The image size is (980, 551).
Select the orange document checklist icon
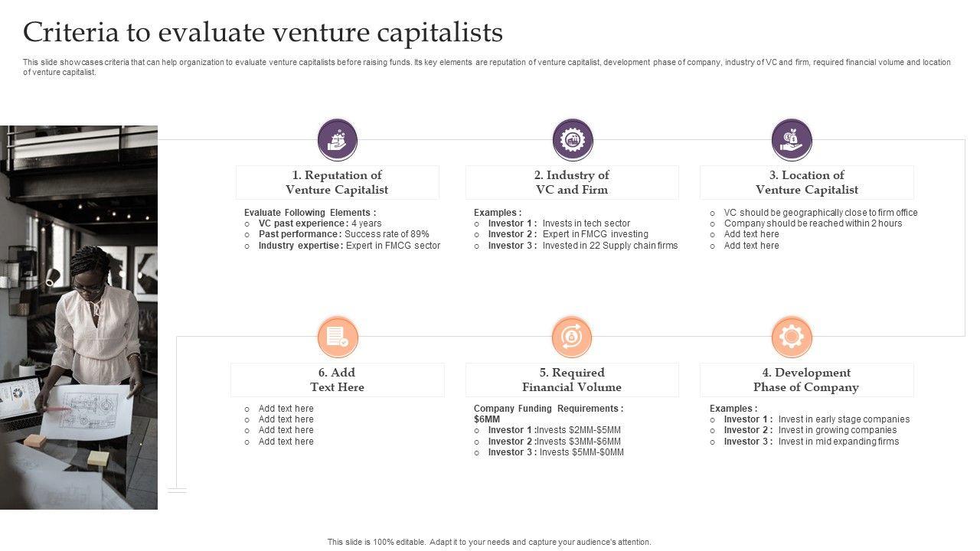click(x=338, y=337)
